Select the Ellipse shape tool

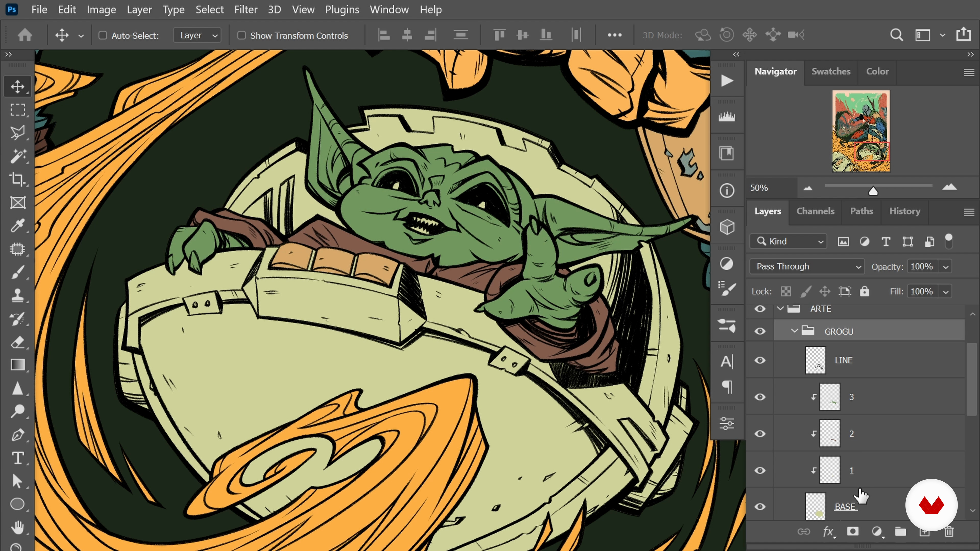18,504
